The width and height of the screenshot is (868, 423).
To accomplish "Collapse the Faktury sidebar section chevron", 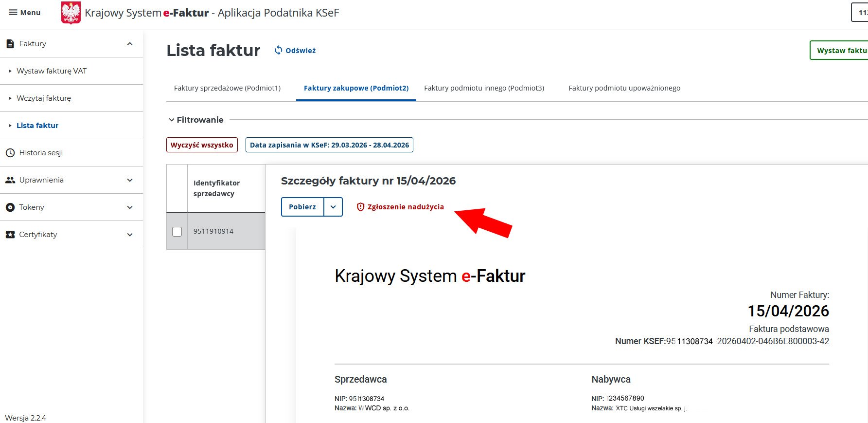I will coord(130,44).
